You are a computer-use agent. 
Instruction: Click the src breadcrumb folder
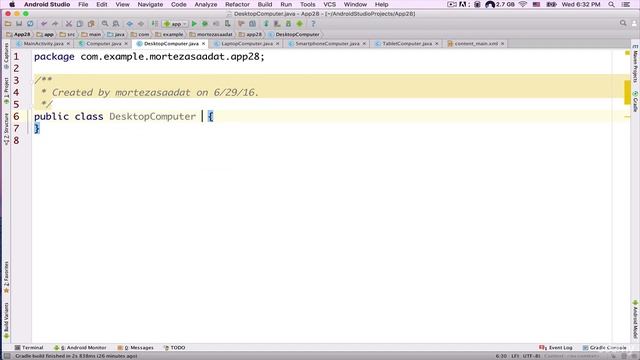[68, 35]
